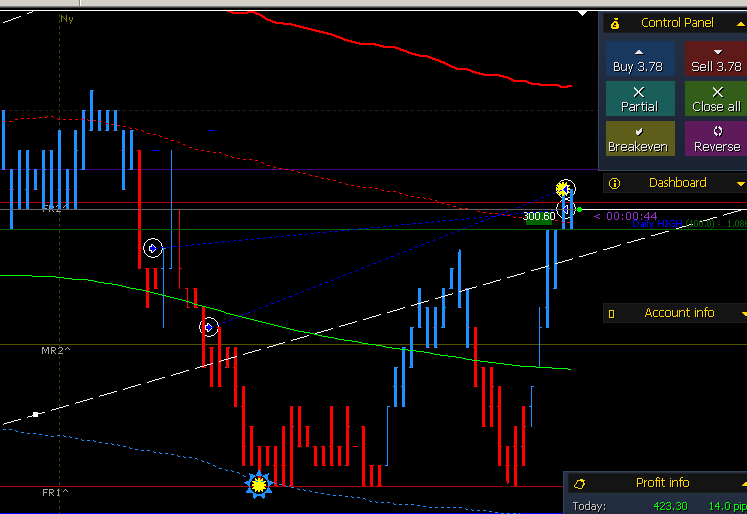
Task: Click the Today: label
Action: click(589, 506)
